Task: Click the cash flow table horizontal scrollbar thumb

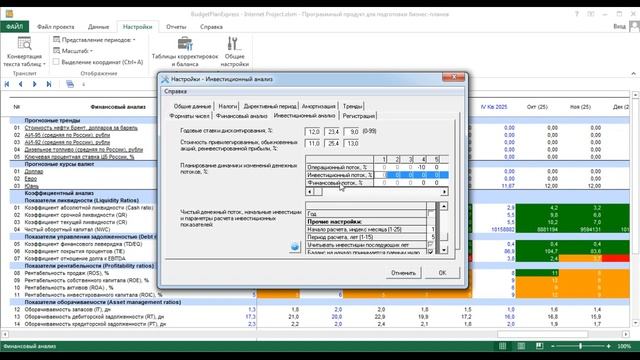Action: click(318, 191)
